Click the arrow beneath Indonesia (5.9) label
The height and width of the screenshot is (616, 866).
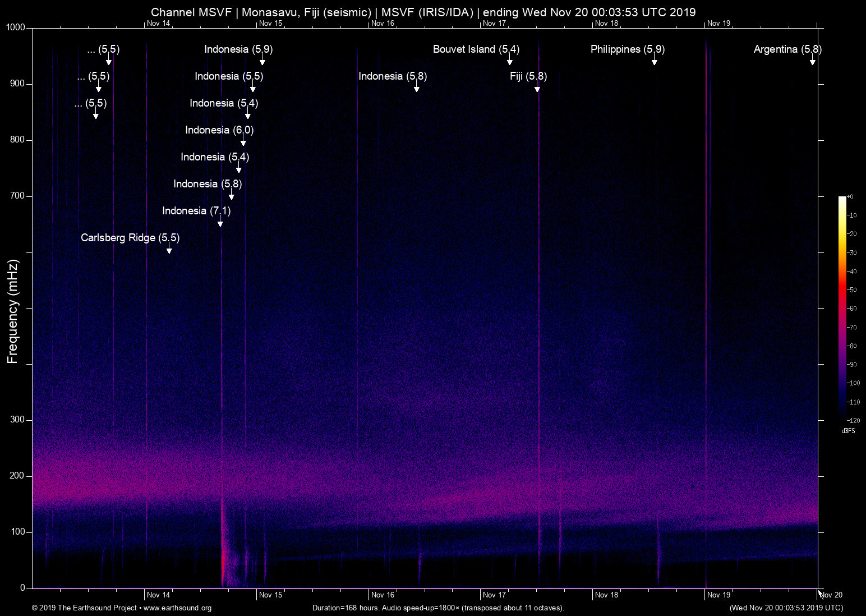[x=262, y=61]
